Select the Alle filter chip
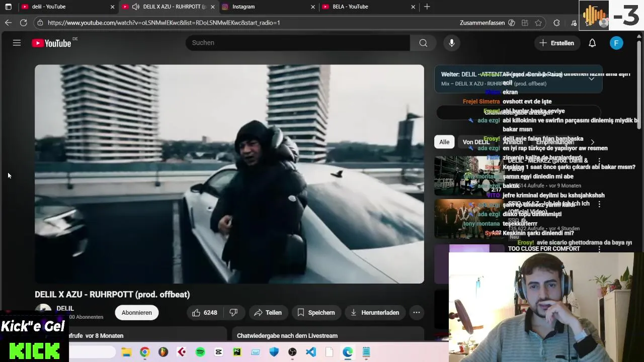Viewport: 644px width, 362px height. (444, 142)
